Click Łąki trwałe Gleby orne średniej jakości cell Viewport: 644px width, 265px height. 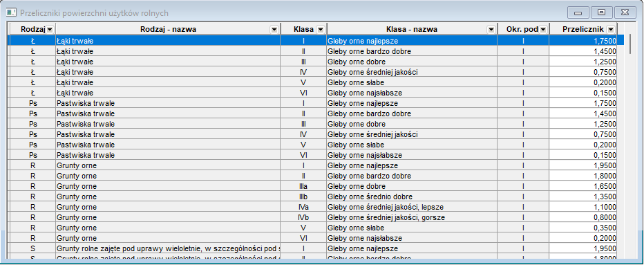tap(412, 72)
